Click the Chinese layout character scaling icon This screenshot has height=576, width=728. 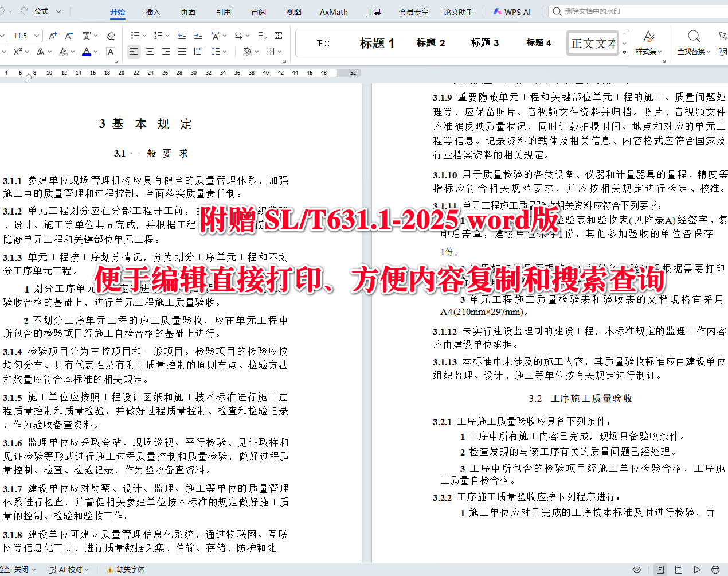click(x=216, y=36)
